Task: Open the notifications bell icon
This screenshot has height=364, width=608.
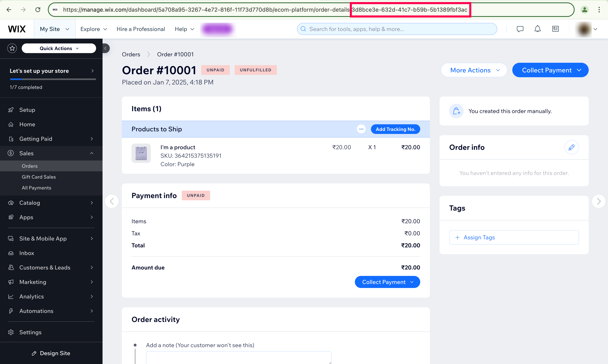Action: (x=537, y=29)
